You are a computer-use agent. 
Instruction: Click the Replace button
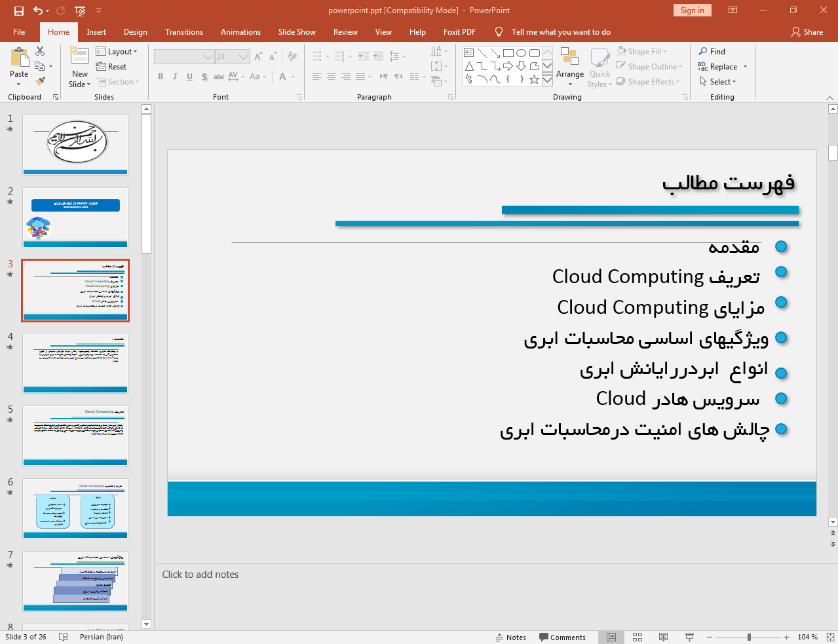coord(717,66)
